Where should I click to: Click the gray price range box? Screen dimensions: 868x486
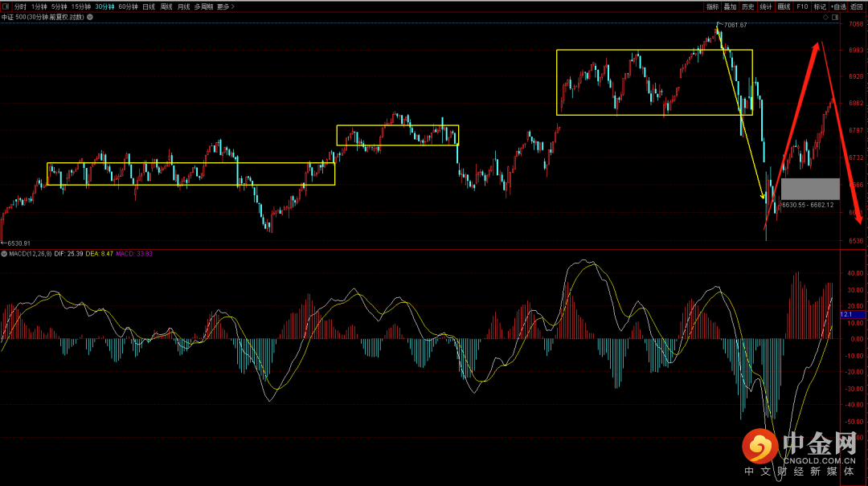pyautogui.click(x=810, y=189)
